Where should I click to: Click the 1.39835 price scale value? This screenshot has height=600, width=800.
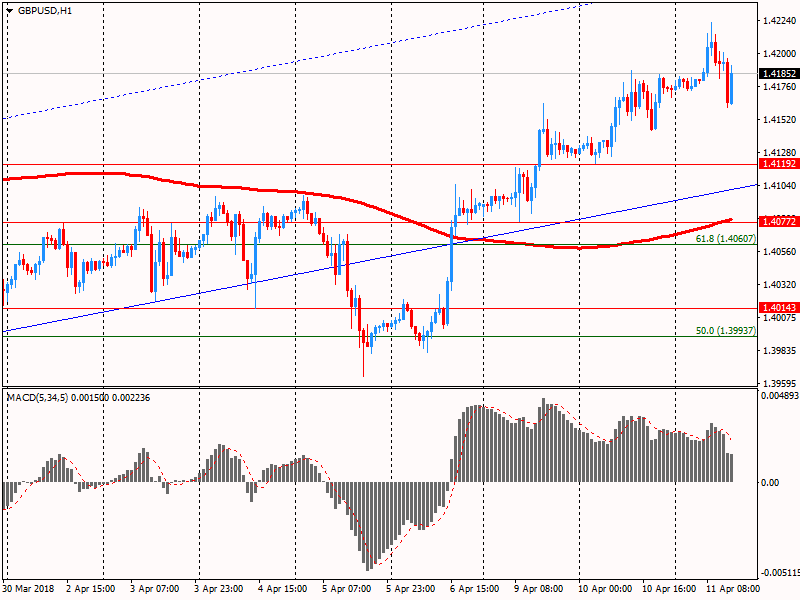pos(779,351)
